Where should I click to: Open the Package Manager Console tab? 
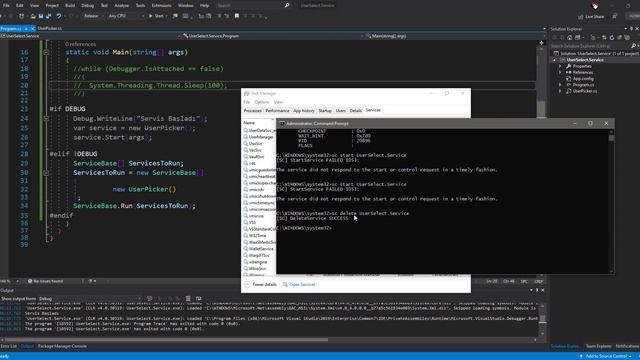62,346
